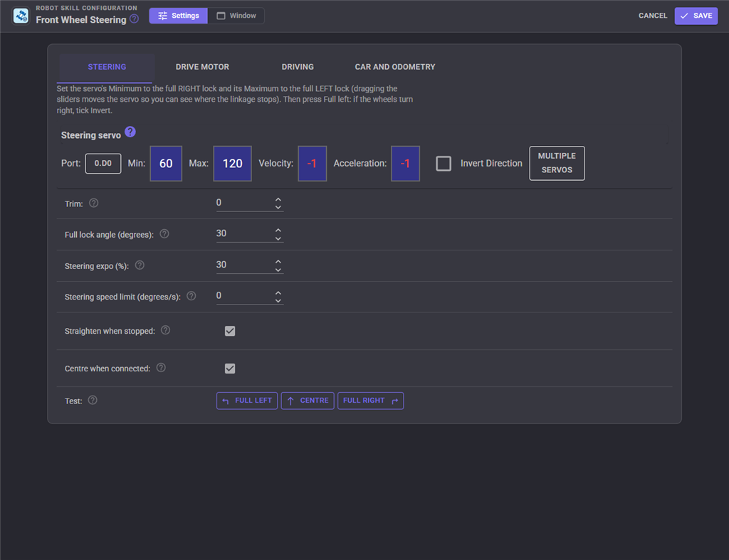Click the Acceleration value box

[x=405, y=164]
